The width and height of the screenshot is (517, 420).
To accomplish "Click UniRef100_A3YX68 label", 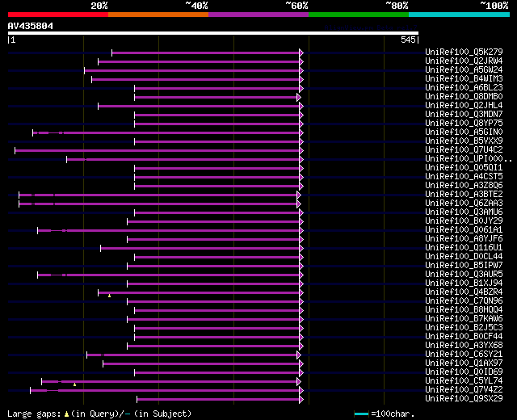I will pos(464,346).
